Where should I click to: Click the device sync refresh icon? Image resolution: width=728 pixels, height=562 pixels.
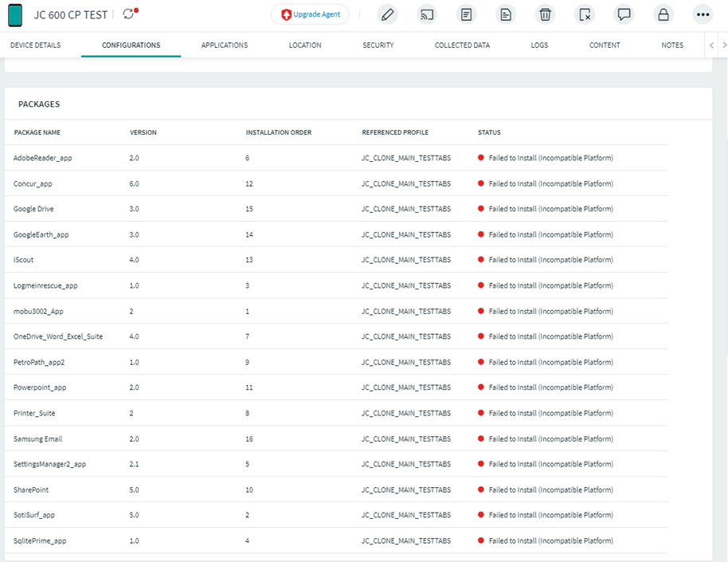pyautogui.click(x=129, y=14)
